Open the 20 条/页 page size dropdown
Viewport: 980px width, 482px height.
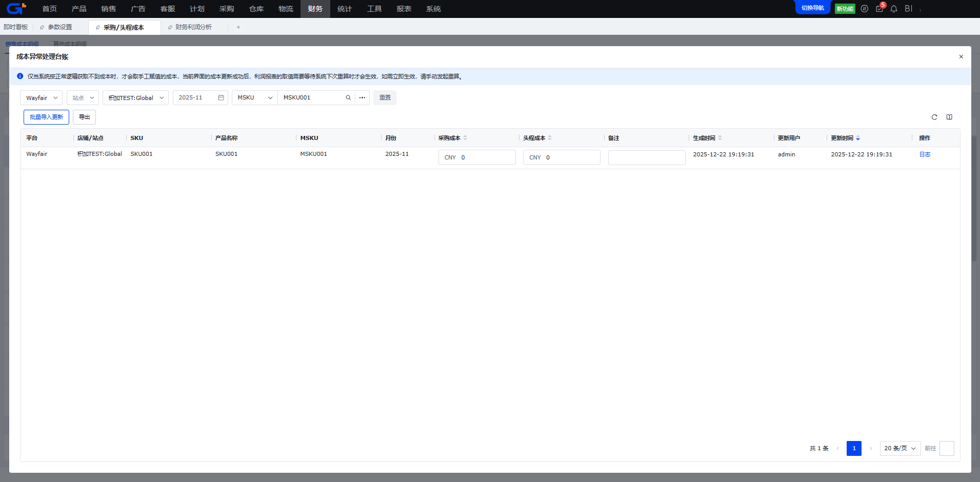[x=900, y=449]
